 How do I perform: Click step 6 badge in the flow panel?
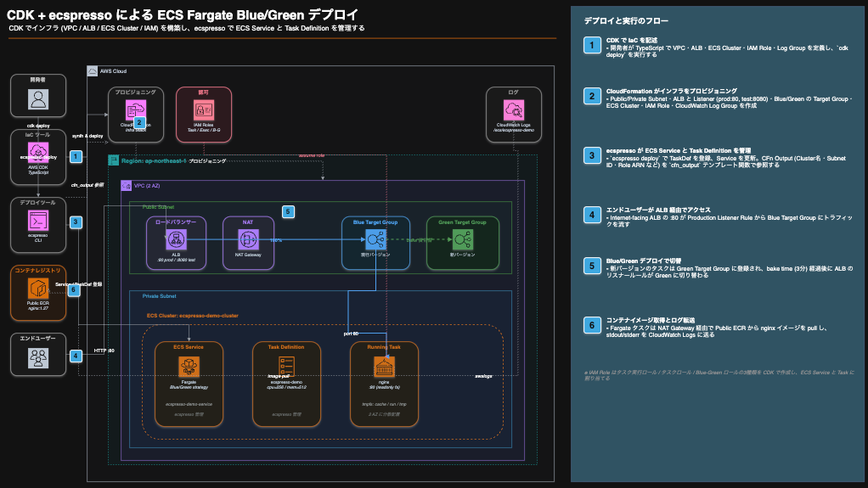591,326
